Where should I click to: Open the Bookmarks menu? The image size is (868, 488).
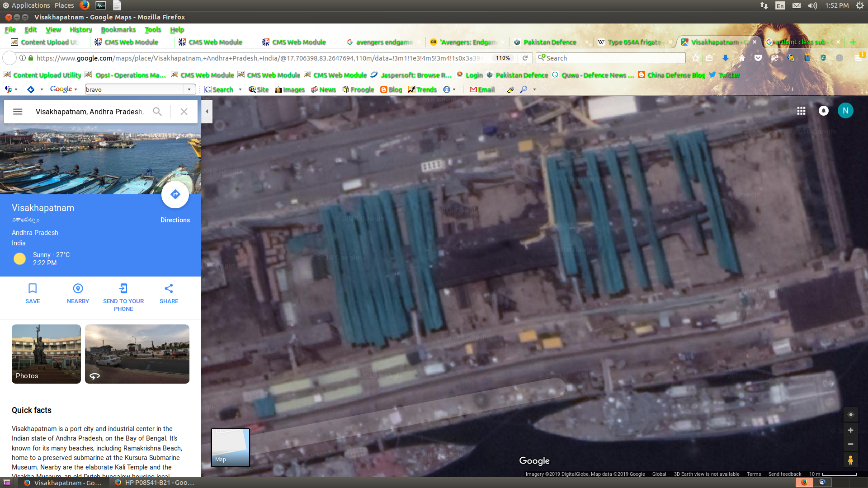point(118,29)
